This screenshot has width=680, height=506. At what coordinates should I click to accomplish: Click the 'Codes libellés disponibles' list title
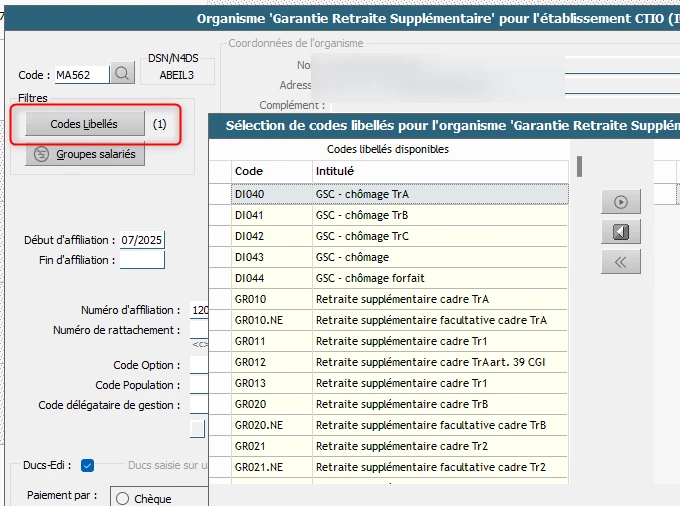(388, 149)
